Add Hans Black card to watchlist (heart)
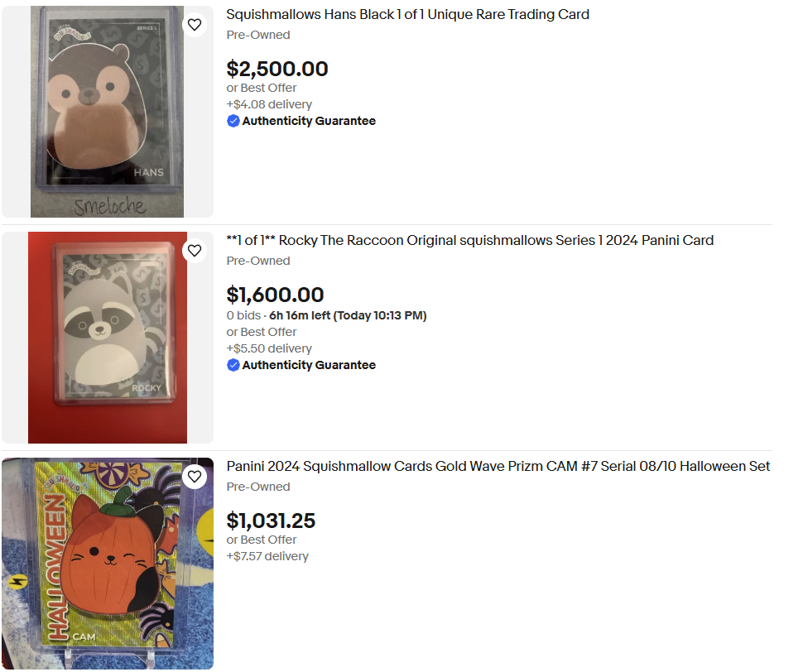Image resolution: width=803 pixels, height=672 pixels. 195,25
